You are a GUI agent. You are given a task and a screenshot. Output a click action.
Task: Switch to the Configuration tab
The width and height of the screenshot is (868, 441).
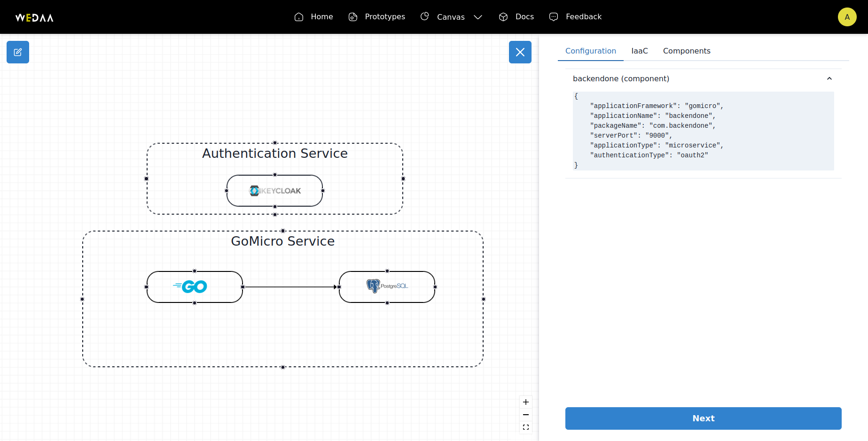click(591, 51)
